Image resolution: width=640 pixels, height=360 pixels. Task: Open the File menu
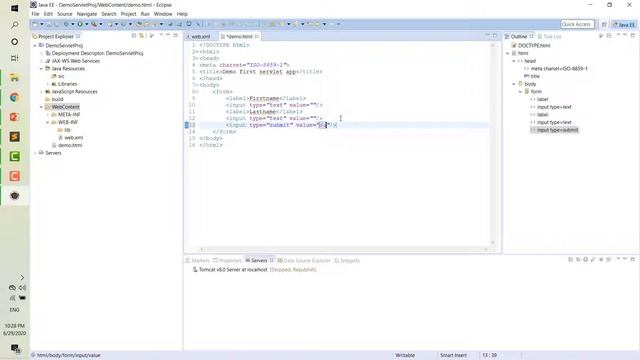pyautogui.click(x=36, y=14)
